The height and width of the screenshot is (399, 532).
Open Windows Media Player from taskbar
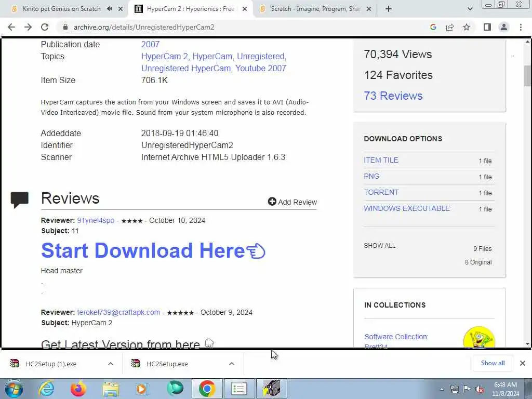[142, 389]
